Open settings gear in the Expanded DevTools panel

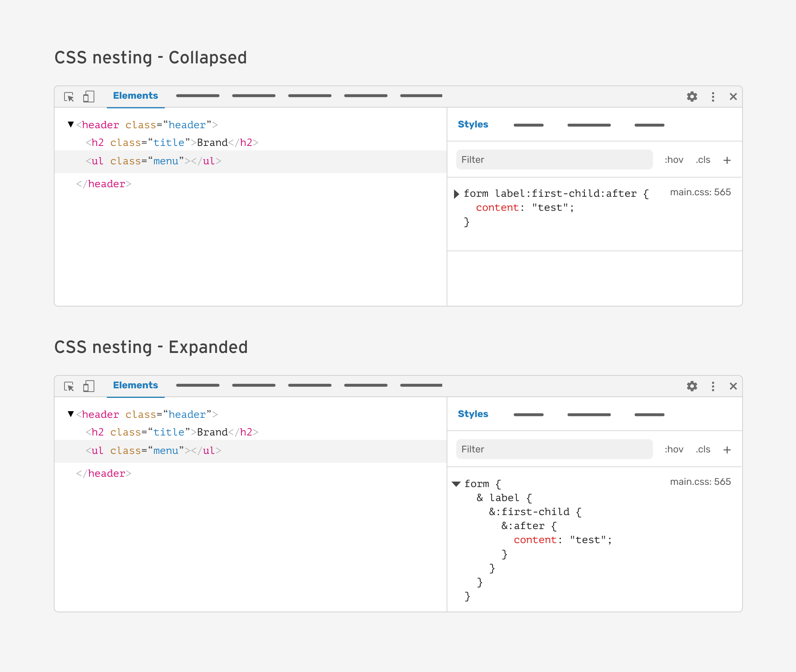[692, 386]
